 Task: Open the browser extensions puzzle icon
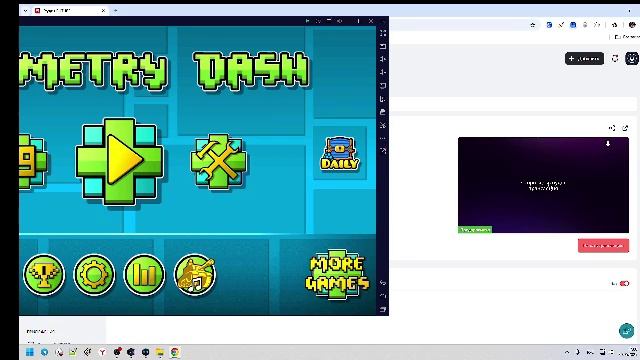614,25
